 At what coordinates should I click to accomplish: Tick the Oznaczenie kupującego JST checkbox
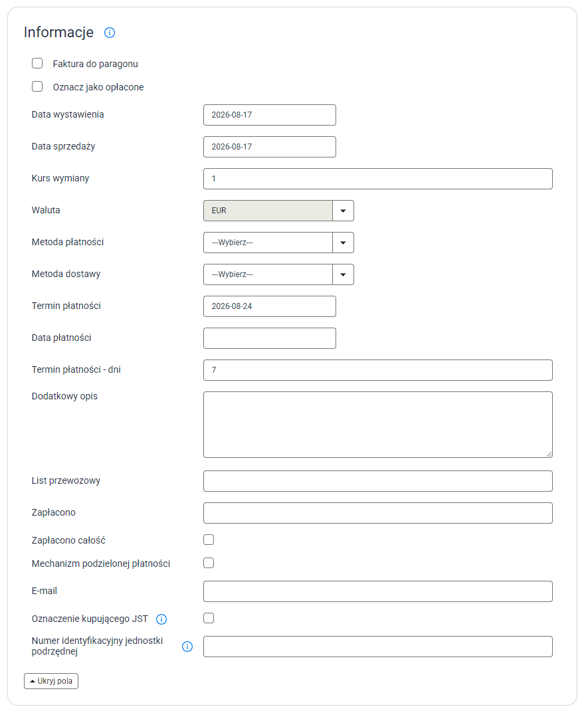point(209,619)
